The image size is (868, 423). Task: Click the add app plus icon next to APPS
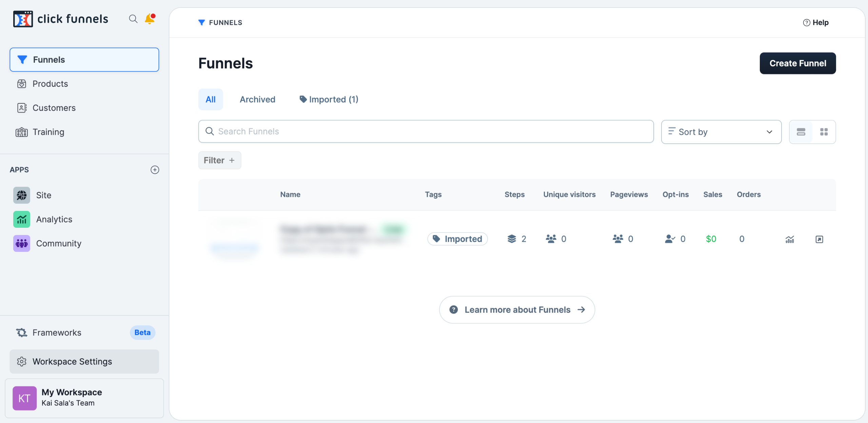click(155, 170)
